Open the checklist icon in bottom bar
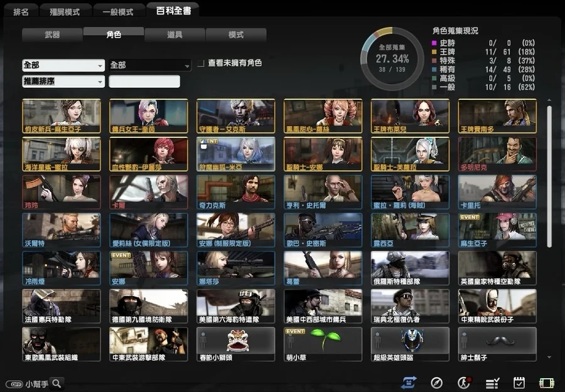The width and height of the screenshot is (565, 392). 492,383
